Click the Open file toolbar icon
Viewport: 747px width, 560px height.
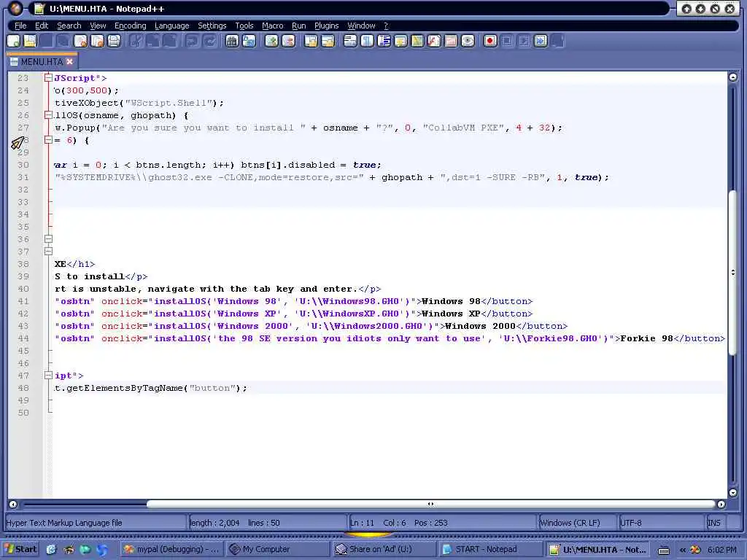(x=30, y=41)
